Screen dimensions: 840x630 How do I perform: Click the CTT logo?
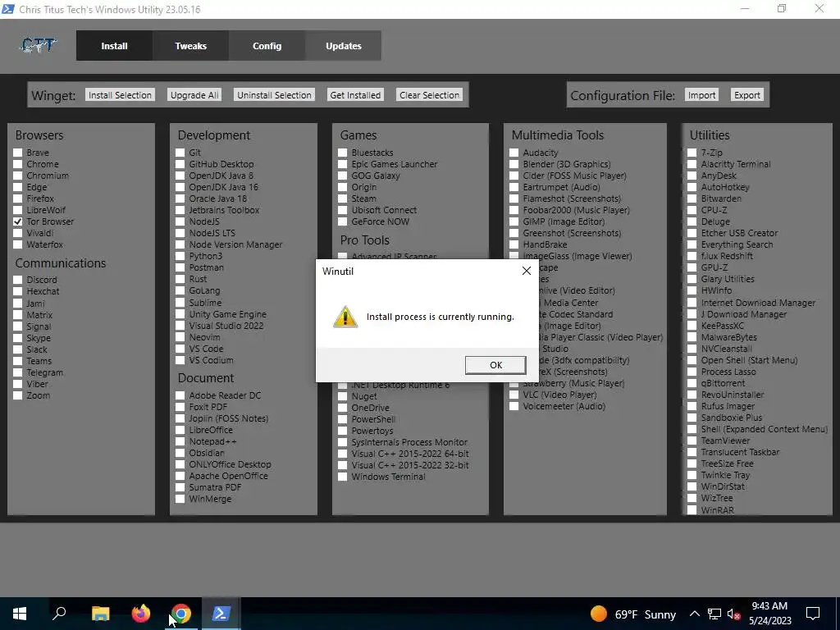click(x=38, y=46)
